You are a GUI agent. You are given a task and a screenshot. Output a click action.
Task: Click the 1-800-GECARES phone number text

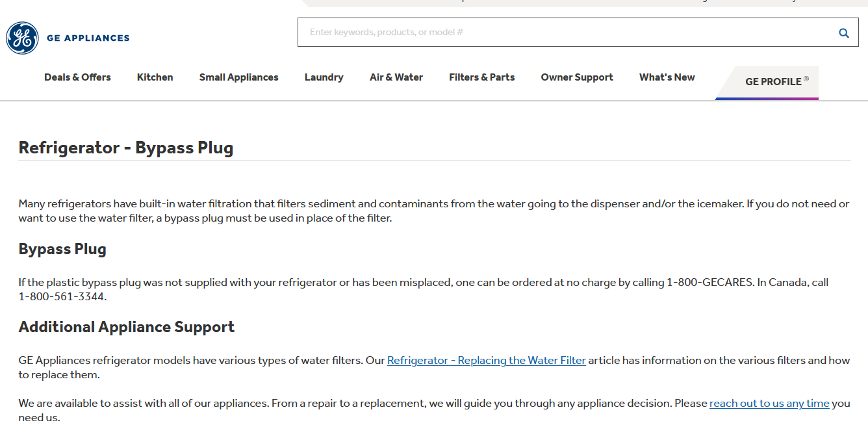(711, 283)
